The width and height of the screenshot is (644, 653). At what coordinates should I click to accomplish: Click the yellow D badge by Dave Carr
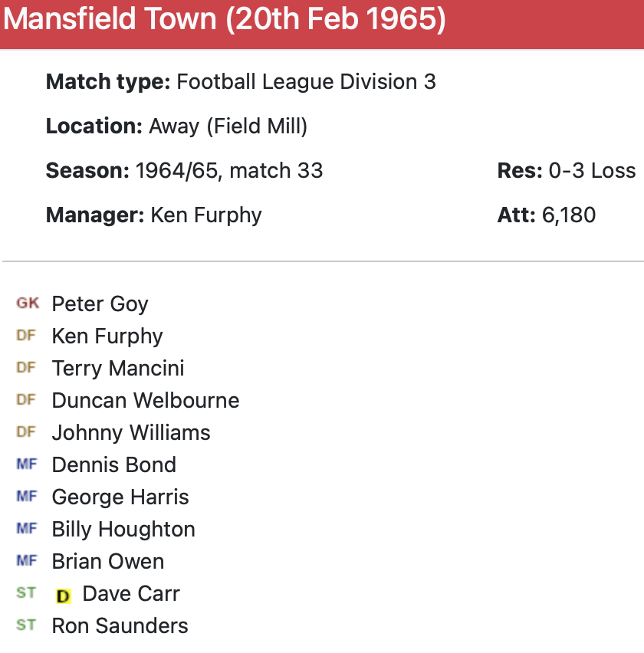(64, 595)
